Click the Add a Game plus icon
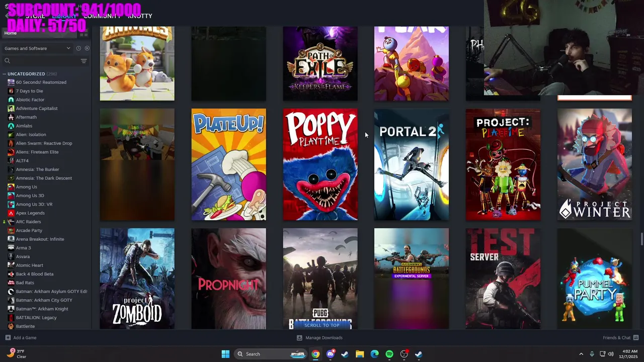Viewport: 644px width, 362px height. tap(8, 338)
